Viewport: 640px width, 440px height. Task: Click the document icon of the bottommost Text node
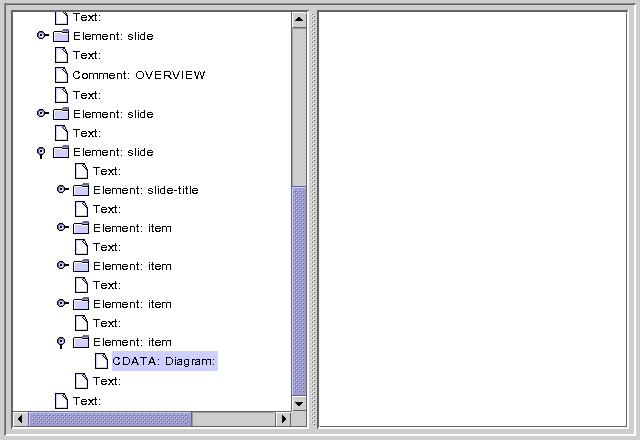point(61,401)
